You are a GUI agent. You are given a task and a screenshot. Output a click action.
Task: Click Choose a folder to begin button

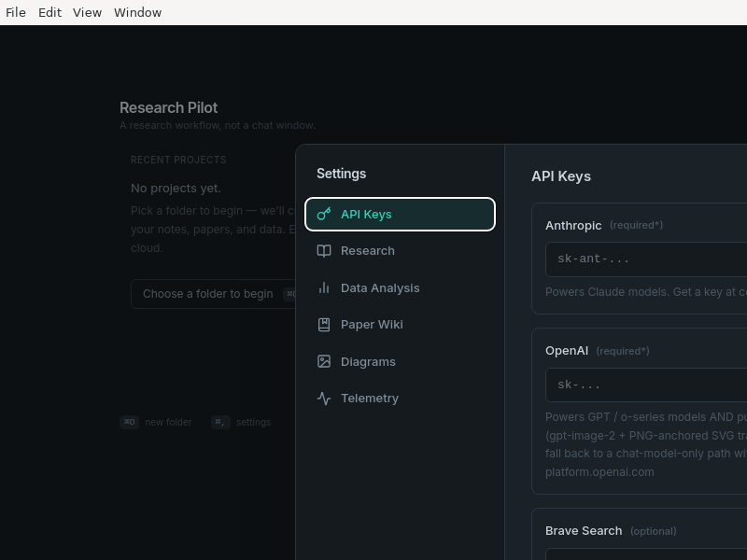213,294
